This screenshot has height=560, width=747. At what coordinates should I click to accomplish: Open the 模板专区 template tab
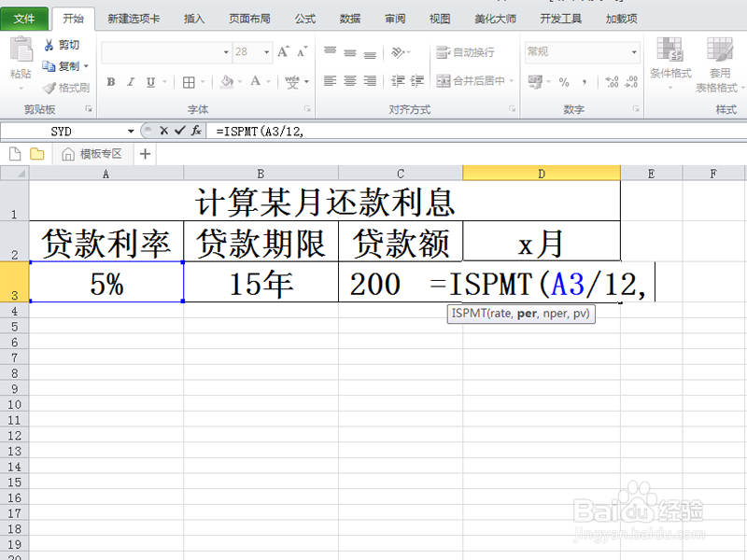coord(92,154)
